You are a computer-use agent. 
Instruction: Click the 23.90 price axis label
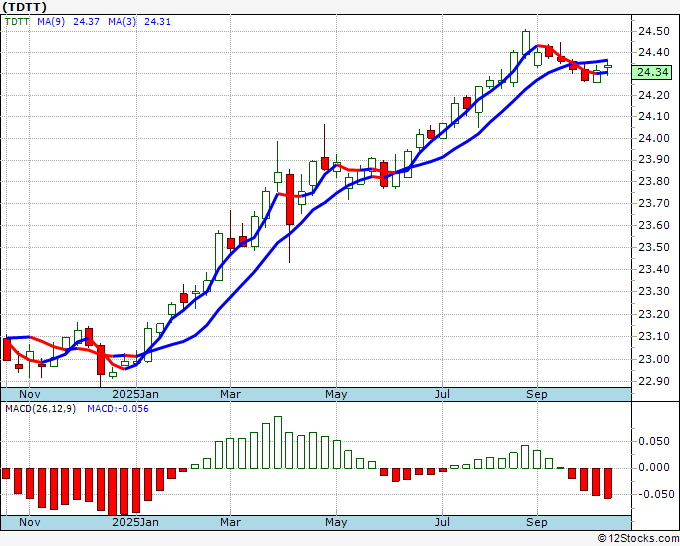(654, 160)
